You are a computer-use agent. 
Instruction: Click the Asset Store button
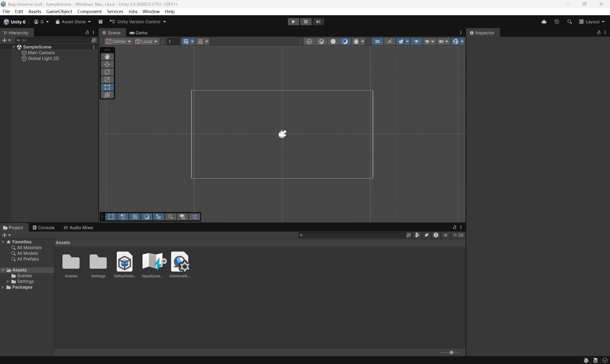73,22
